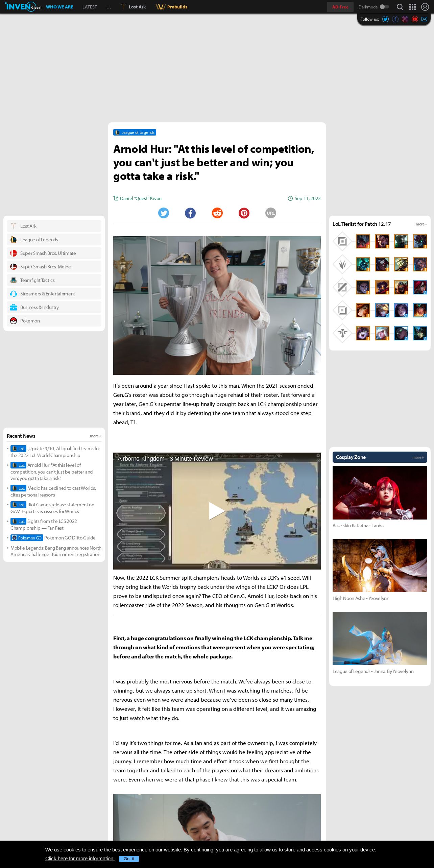Open Medic declined to cast Worlds news
Screen dimensions: 434x868
tap(53, 491)
